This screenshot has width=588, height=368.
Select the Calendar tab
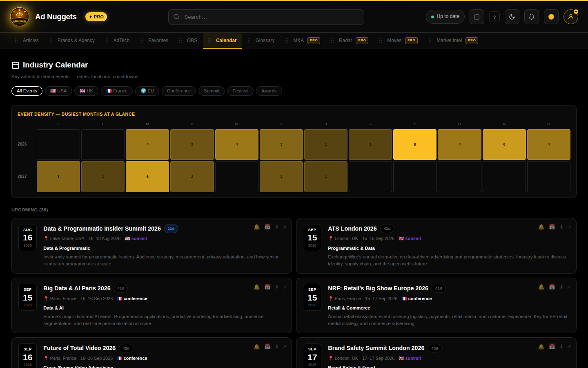point(222,40)
